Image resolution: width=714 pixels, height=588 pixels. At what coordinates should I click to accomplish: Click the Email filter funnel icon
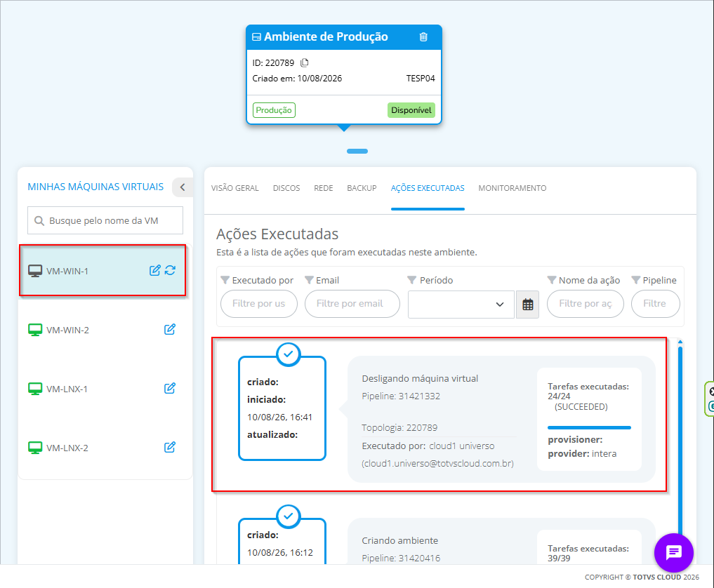309,280
